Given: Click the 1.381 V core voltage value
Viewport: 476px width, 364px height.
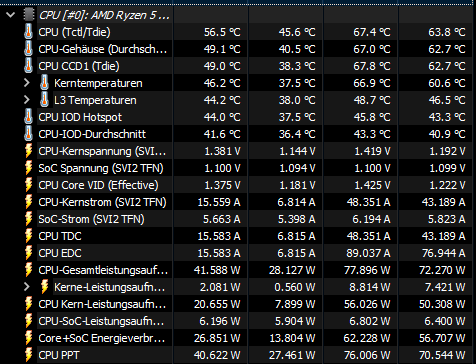Looking at the screenshot, I should pos(222,151).
